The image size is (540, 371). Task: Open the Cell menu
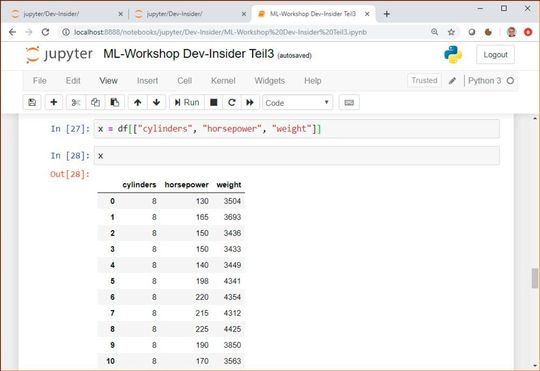(x=185, y=81)
